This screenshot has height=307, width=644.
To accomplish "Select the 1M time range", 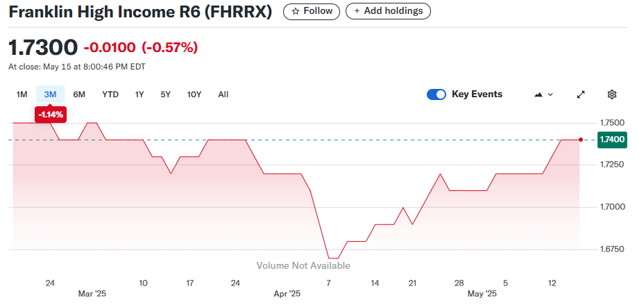I will tap(22, 94).
